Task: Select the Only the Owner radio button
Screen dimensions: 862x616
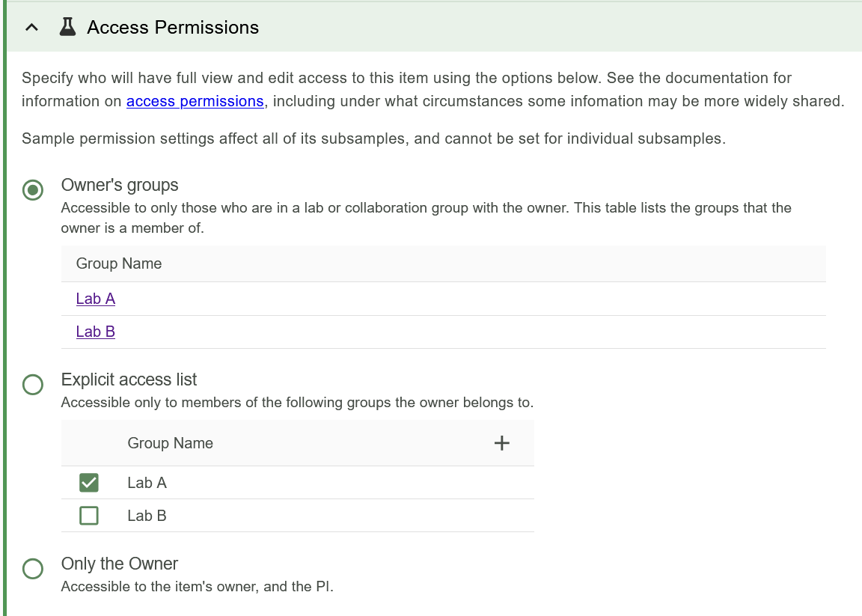Action: click(x=33, y=569)
